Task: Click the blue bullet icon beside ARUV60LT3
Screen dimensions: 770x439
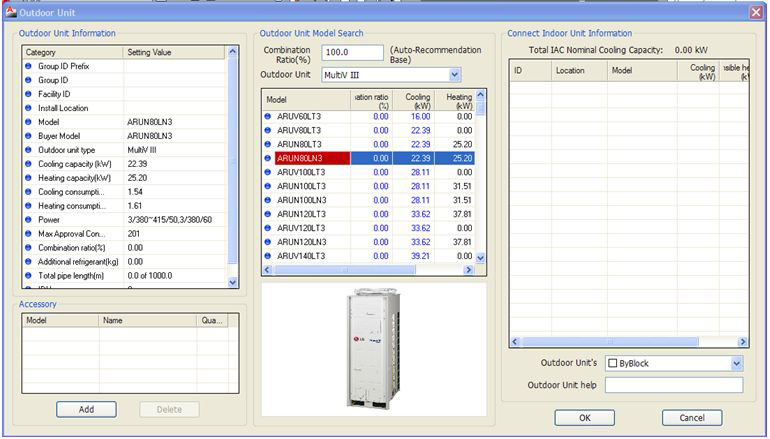Action: click(x=268, y=116)
